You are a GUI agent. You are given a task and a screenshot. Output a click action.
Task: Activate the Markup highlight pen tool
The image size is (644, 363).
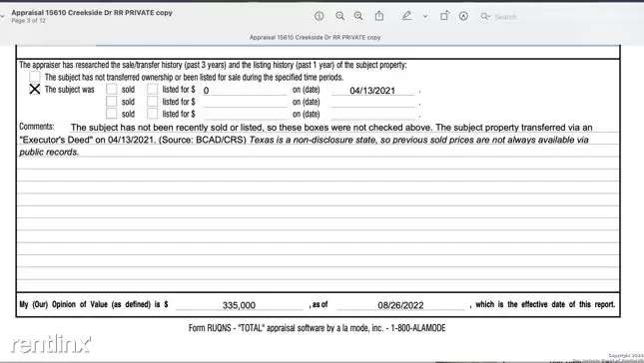[406, 16]
